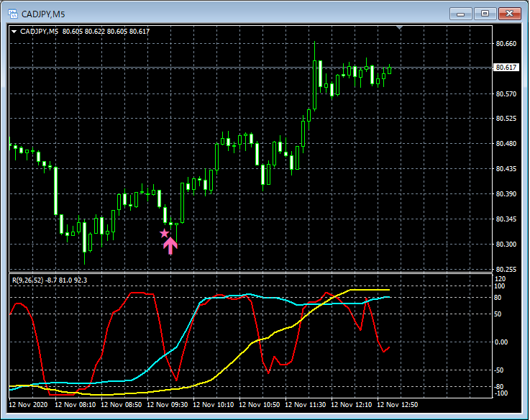Expand the CADJPY,M5 chart dropdown triangle

14,32
